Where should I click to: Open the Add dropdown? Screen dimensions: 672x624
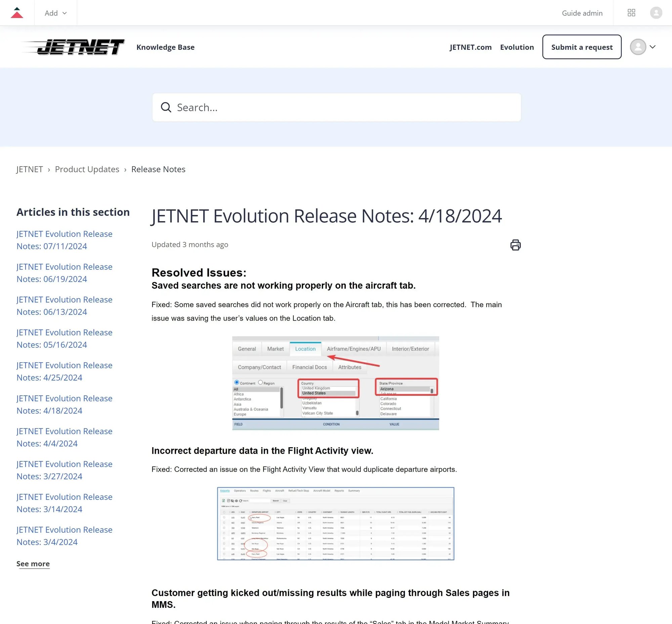click(x=55, y=13)
